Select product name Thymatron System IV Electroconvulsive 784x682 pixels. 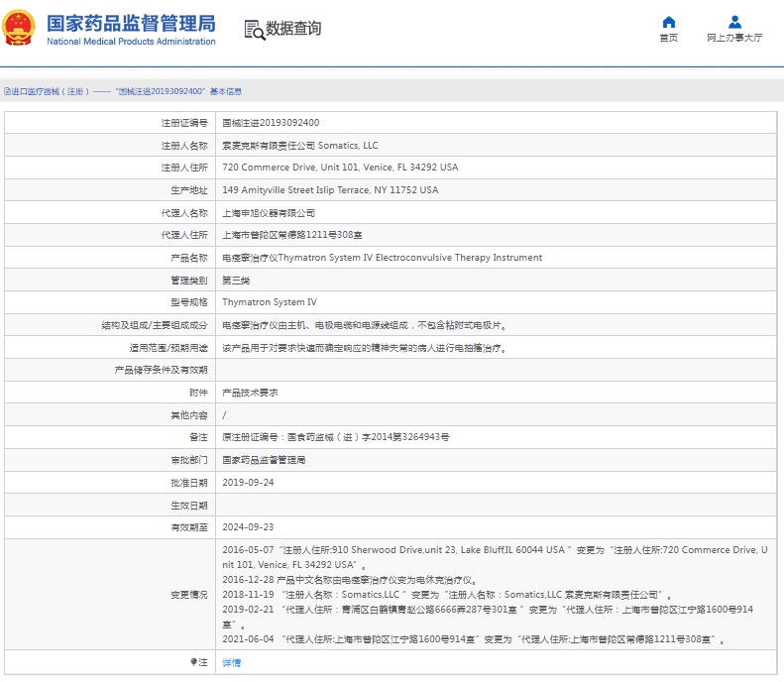382,258
